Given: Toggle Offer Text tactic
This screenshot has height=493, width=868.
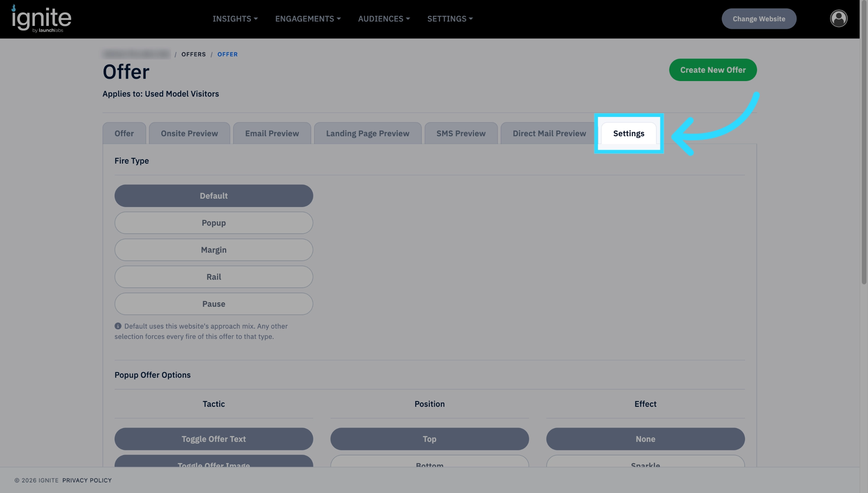Looking at the screenshot, I should (214, 439).
